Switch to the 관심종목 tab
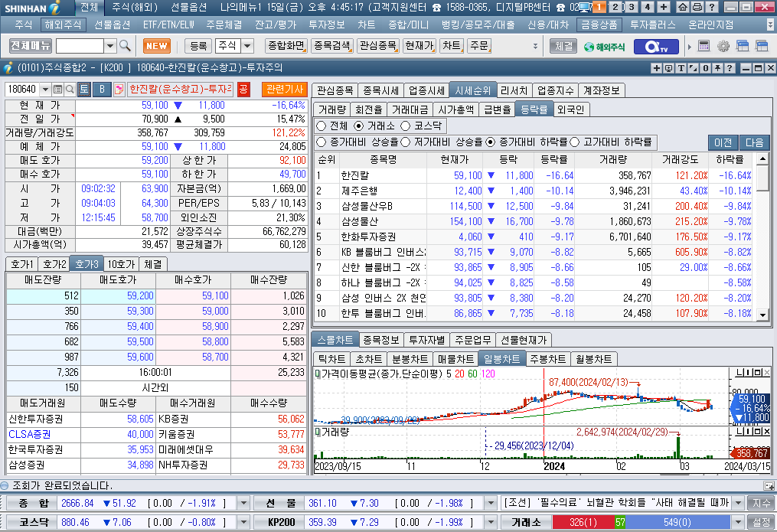 point(335,90)
